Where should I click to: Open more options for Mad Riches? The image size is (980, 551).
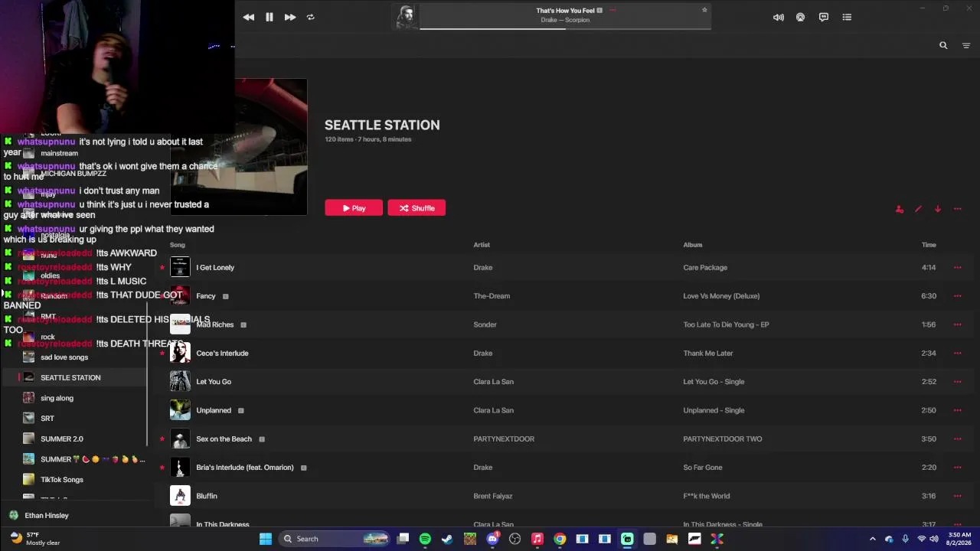click(957, 324)
